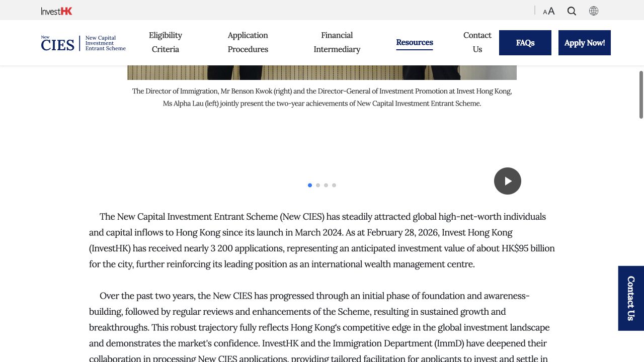Select the fourth carousel dot
644x362 pixels.
click(x=334, y=186)
